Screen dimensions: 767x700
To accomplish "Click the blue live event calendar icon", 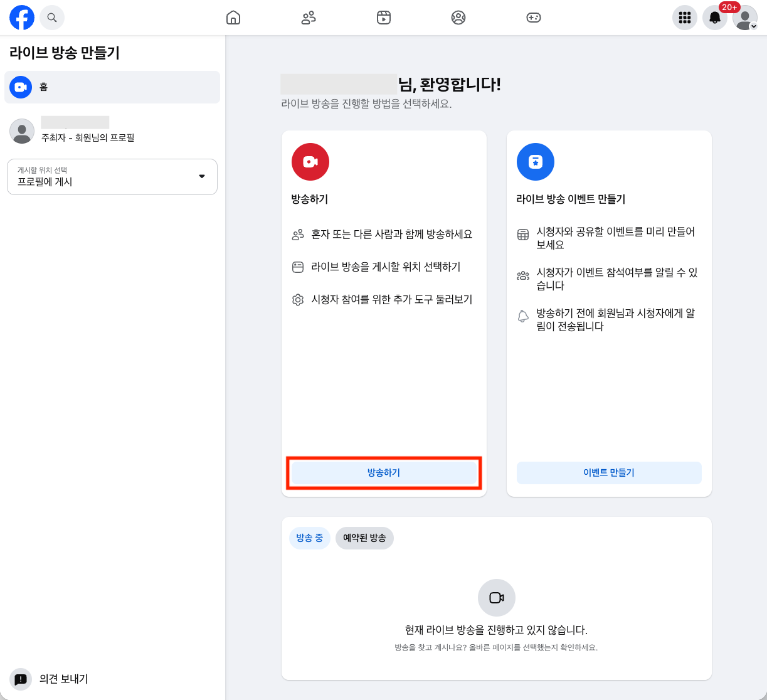I will tap(536, 161).
